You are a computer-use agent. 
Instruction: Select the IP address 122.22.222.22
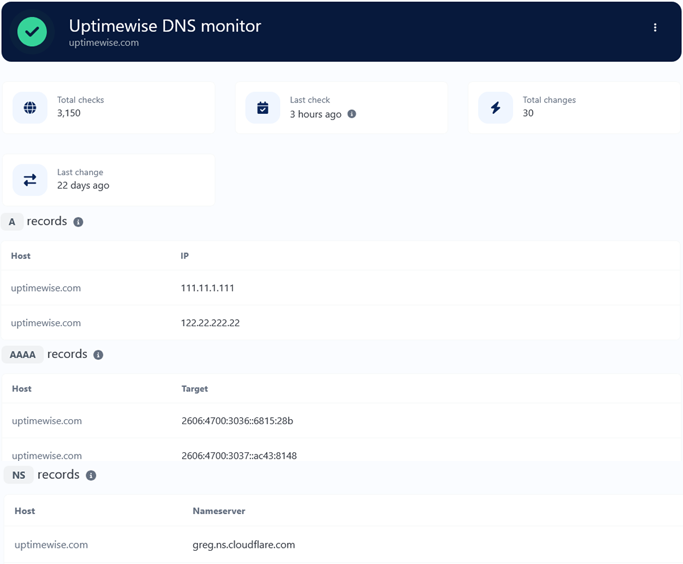pos(210,323)
